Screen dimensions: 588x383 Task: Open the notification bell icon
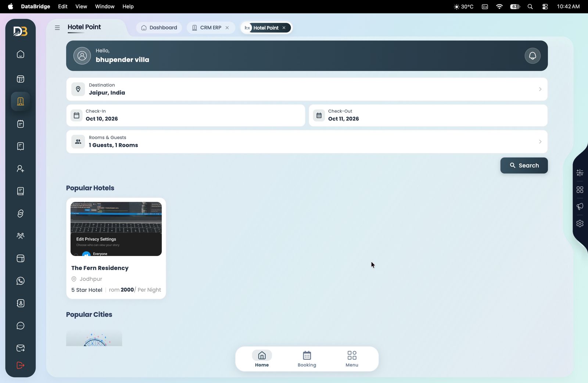[532, 56]
